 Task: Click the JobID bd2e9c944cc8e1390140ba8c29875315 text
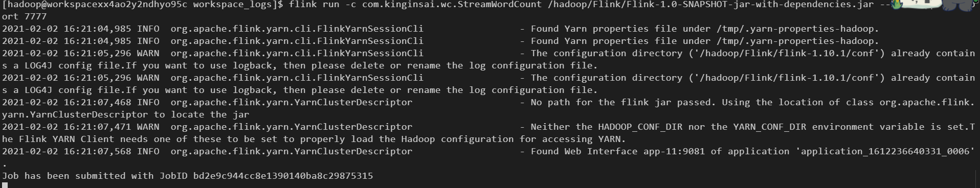(x=283, y=176)
